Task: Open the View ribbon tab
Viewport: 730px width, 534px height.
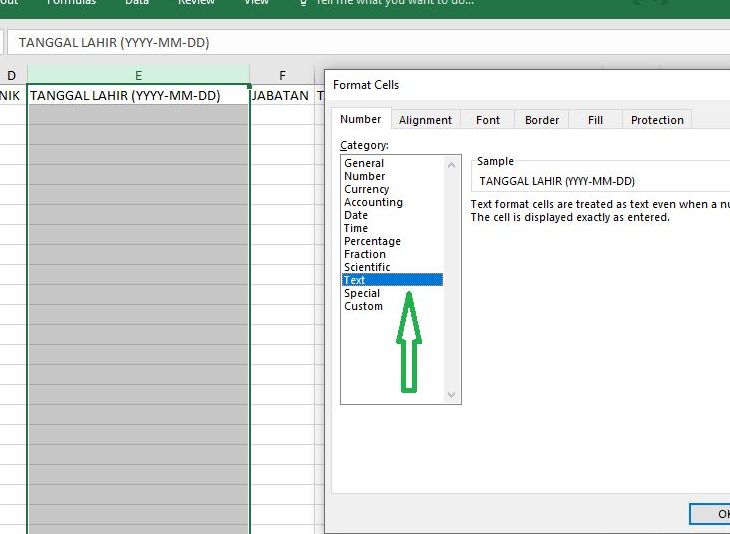Action: click(x=256, y=2)
